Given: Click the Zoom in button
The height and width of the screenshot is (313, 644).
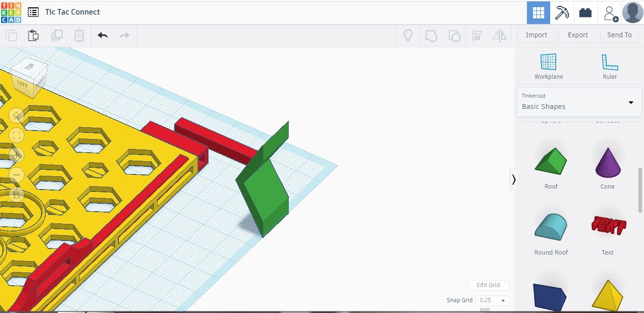Looking at the screenshot, I should click(x=17, y=155).
